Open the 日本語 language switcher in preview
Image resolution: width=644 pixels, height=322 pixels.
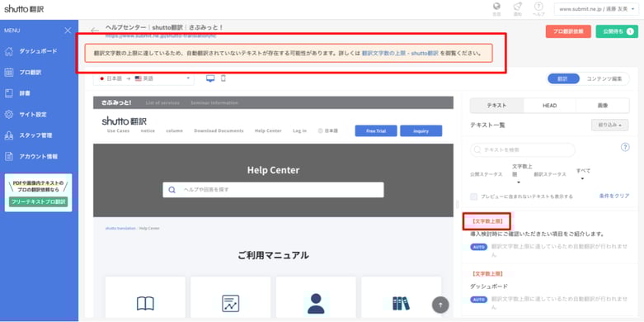327,130
